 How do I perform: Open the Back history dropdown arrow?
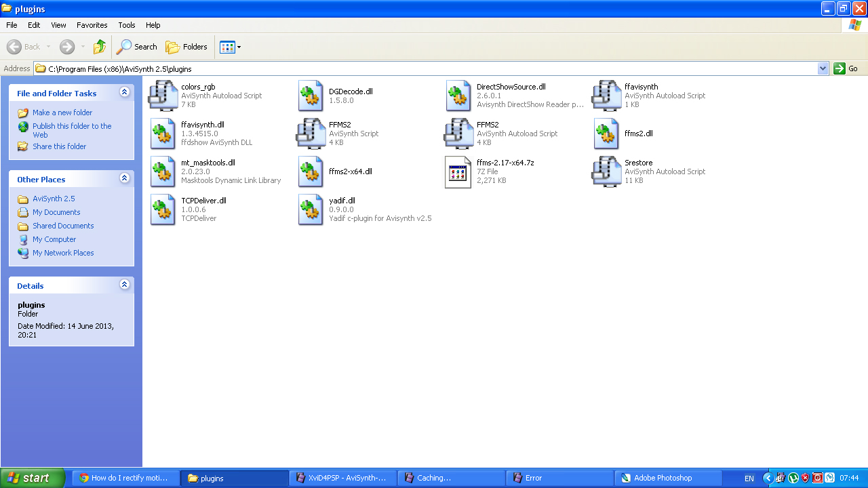[x=48, y=47]
